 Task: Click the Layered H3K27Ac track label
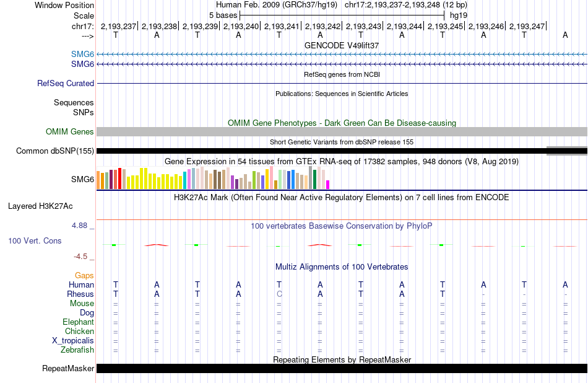(40, 206)
